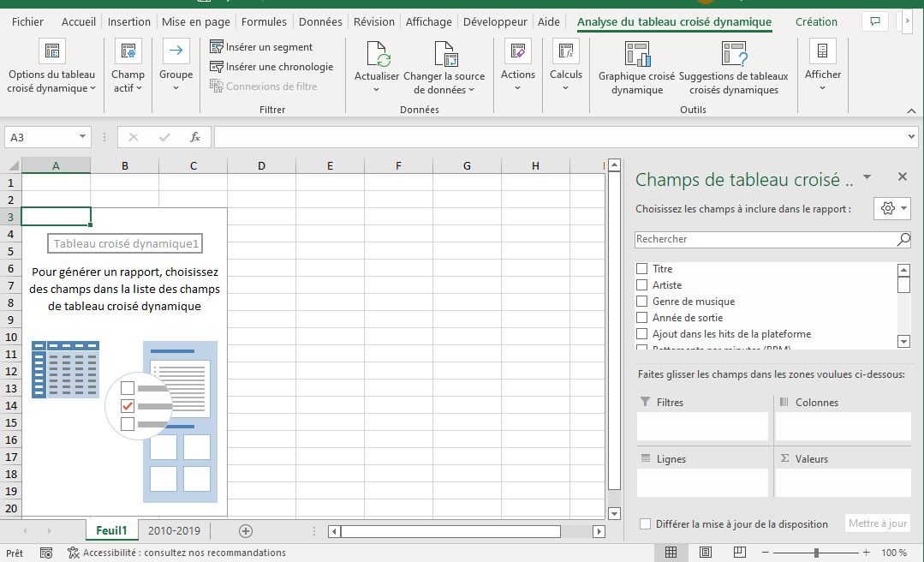924x562 pixels.
Task: Switch to Page Break Preview view
Action: pyautogui.click(x=740, y=553)
